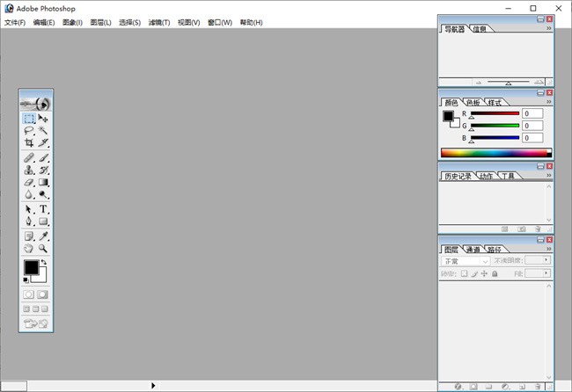Click the toolbox foreground color swatch
The width and height of the screenshot is (572, 392).
pyautogui.click(x=31, y=267)
